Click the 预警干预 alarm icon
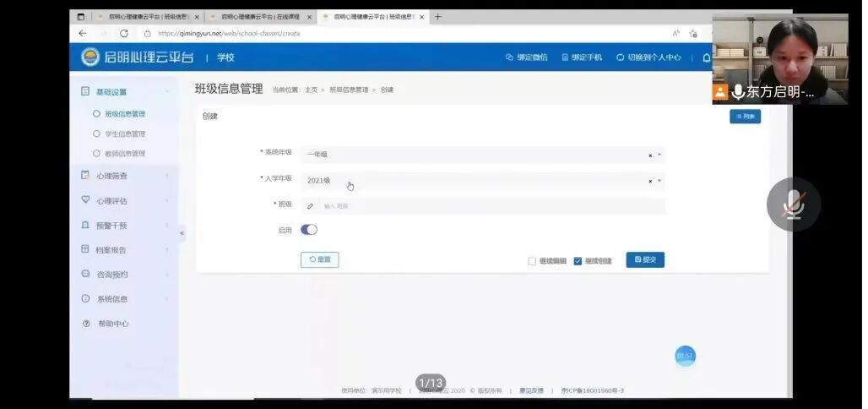Image resolution: width=868 pixels, height=409 pixels. (85, 225)
